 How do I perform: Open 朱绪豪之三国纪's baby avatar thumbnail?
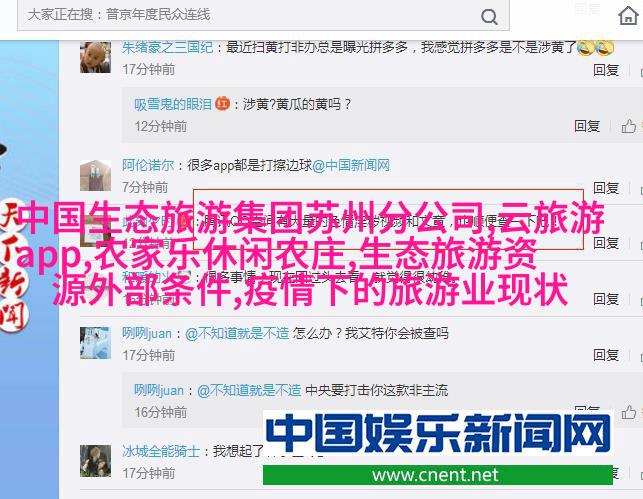pyautogui.click(x=95, y=57)
